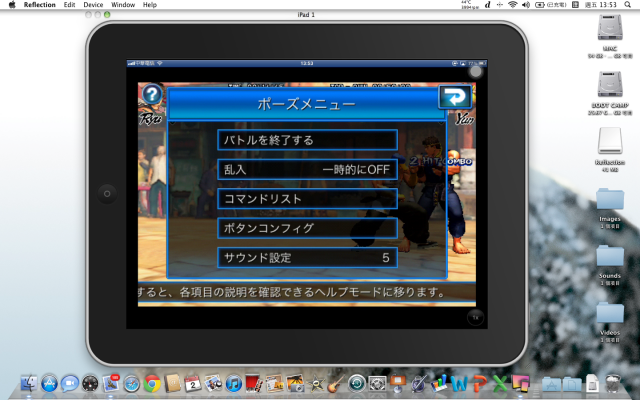This screenshot has height=400, width=640.
Task: Click the grey circle at the iPad screen corner
Action: (x=475, y=72)
